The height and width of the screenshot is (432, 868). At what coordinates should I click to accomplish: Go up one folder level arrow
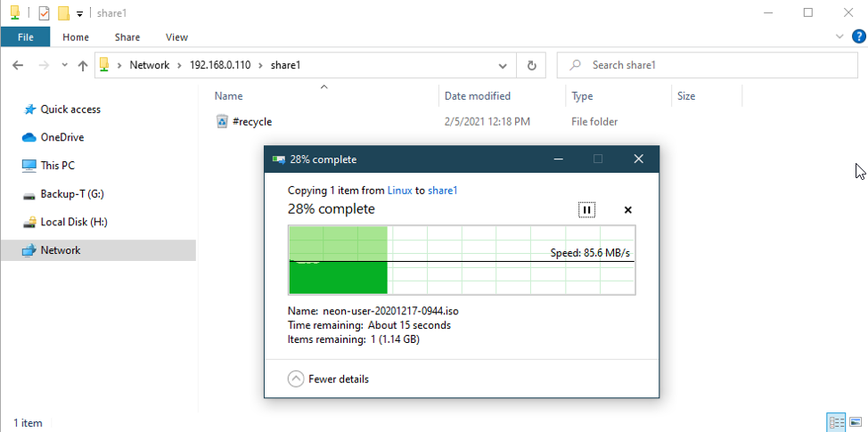point(83,65)
